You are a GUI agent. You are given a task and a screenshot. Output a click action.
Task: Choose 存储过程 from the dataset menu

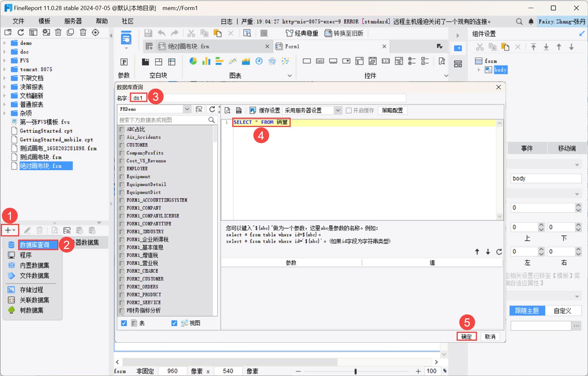31,290
